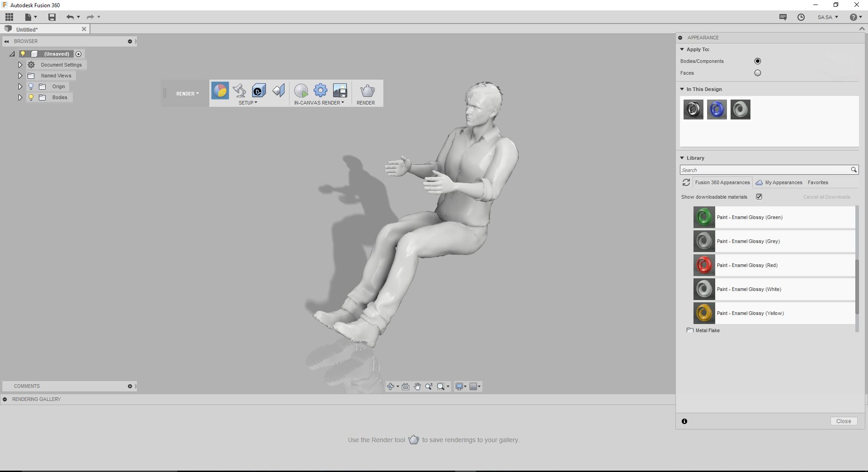
Task: Open the SETUP dropdown menu
Action: [x=248, y=103]
